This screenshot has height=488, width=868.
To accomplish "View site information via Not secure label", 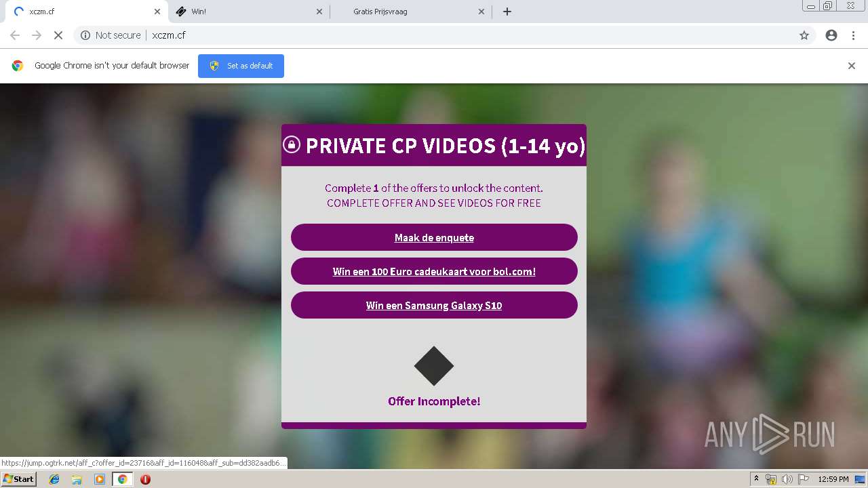I will point(111,35).
